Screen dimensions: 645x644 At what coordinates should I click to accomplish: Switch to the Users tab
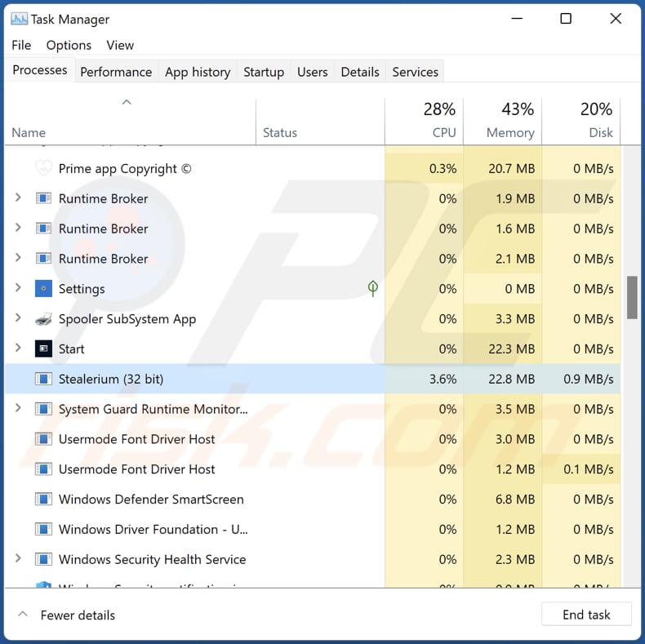313,72
